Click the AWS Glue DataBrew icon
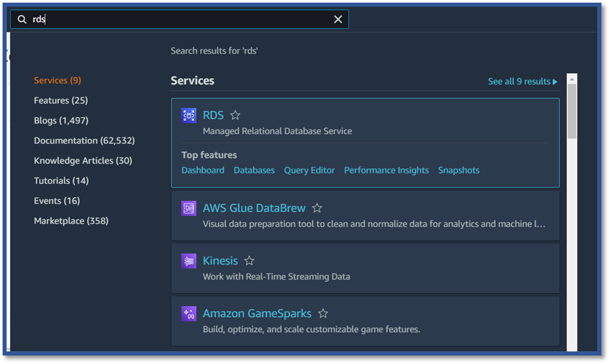 point(189,209)
